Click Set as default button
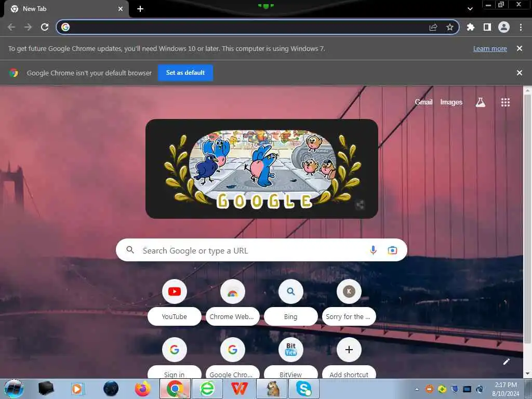Screen dimensions: 532x399 click(x=185, y=73)
